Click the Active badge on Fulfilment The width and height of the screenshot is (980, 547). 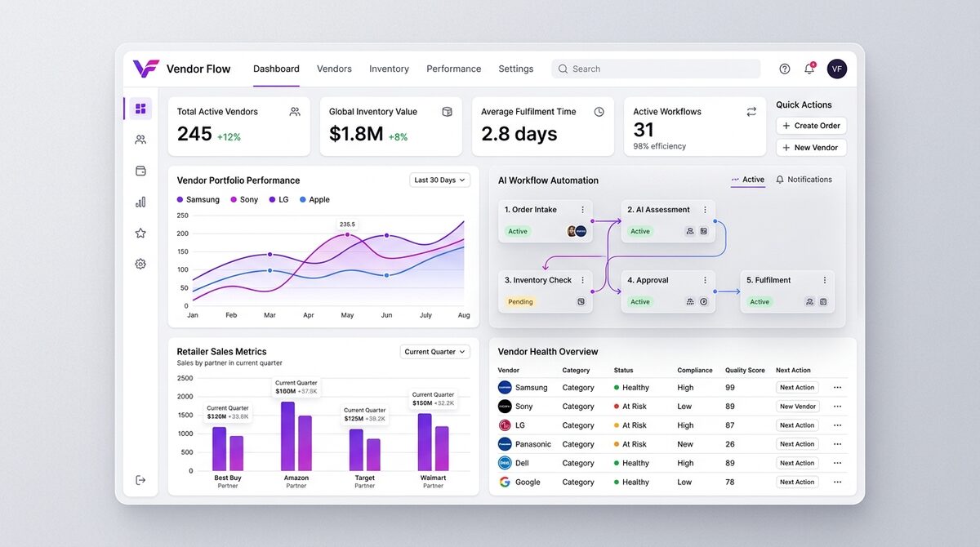pos(759,302)
